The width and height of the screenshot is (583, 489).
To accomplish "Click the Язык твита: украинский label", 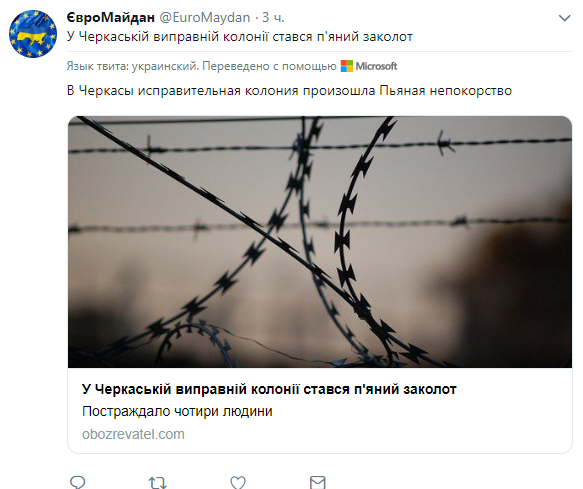I will (132, 66).
